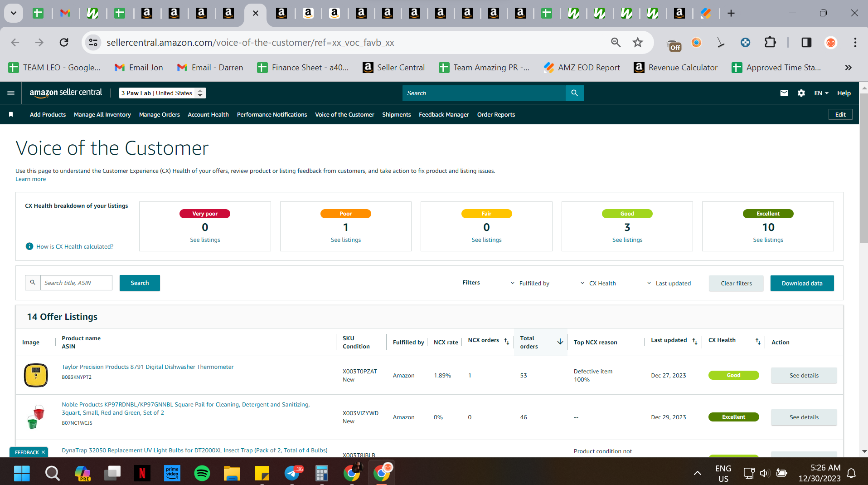Open Netflix from the taskbar
This screenshot has width=868, height=485.
point(142,473)
